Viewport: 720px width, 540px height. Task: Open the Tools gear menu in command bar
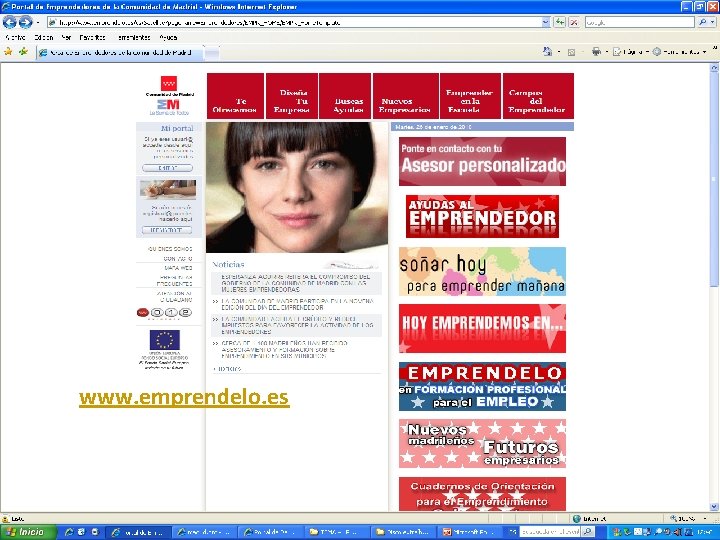click(x=657, y=52)
